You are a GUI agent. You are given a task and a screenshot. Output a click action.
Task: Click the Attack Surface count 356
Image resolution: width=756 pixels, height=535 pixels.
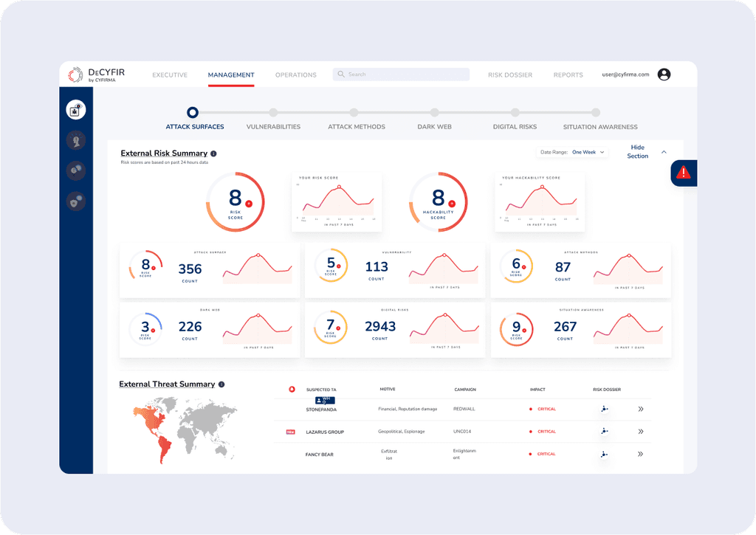[x=190, y=269]
